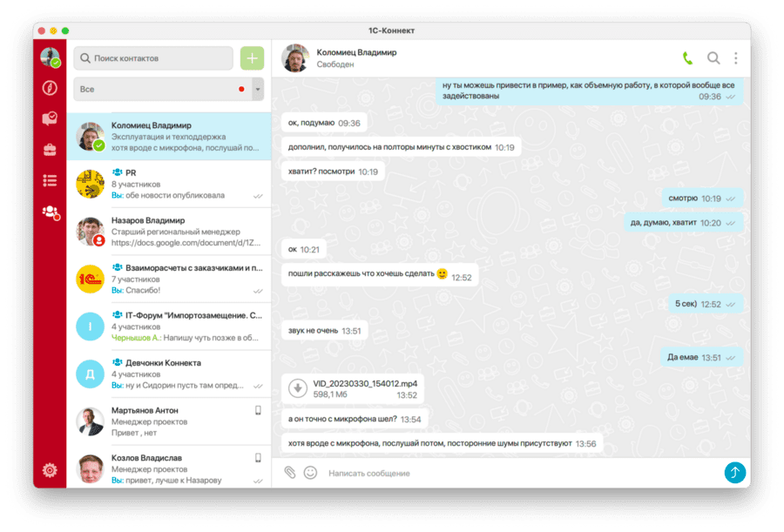Click message 'пошли расскажешь что хочешь сделать'
The height and width of the screenshot is (532, 784).
[380, 275]
